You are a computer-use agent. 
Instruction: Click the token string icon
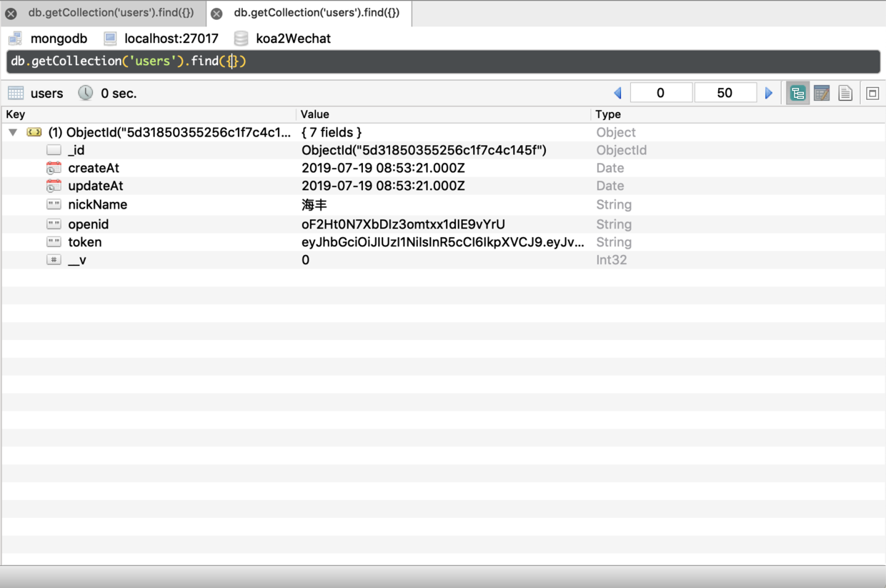coord(54,242)
